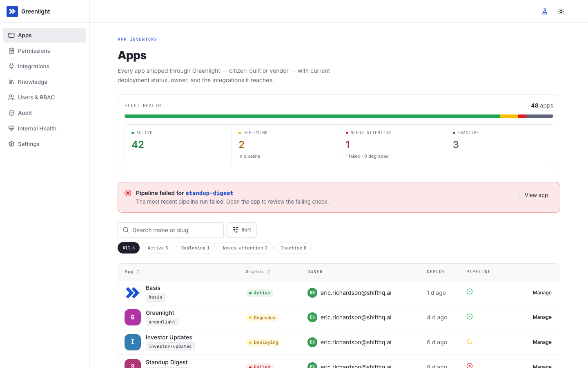588x368 pixels.
Task: Manage the Basis app
Action: [542, 293]
